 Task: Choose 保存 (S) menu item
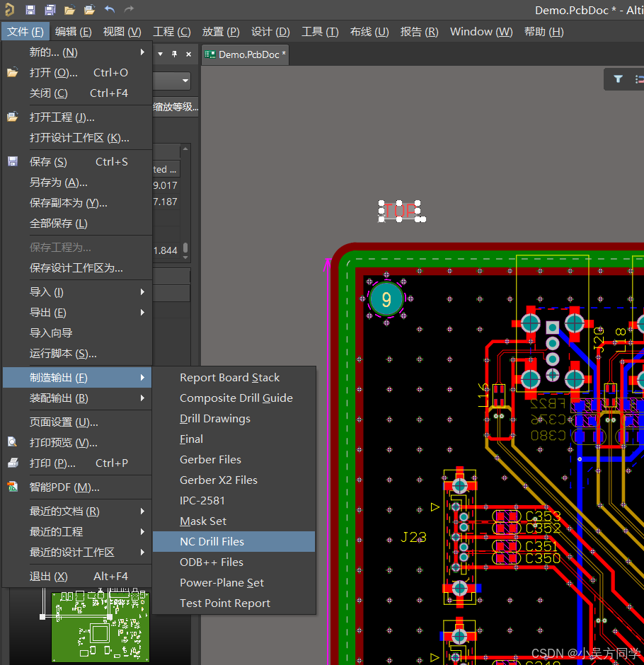click(x=77, y=162)
